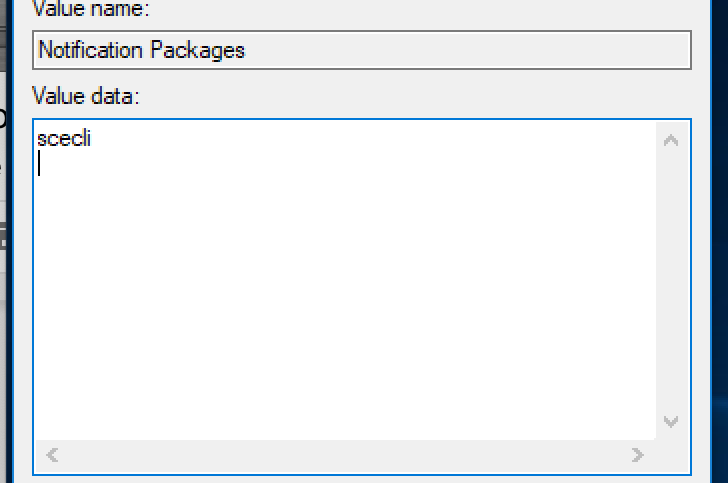Click the scroll left arrow below Value data
Image resolution: width=728 pixels, height=483 pixels.
click(52, 455)
